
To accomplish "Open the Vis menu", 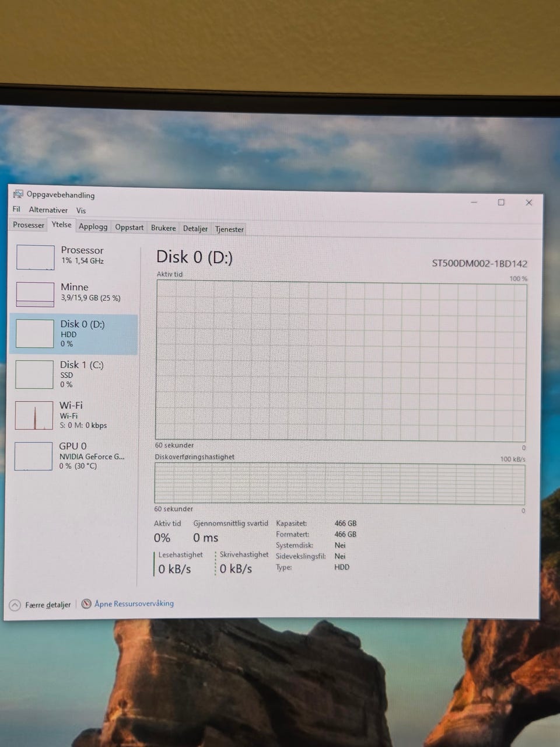I will (x=81, y=210).
